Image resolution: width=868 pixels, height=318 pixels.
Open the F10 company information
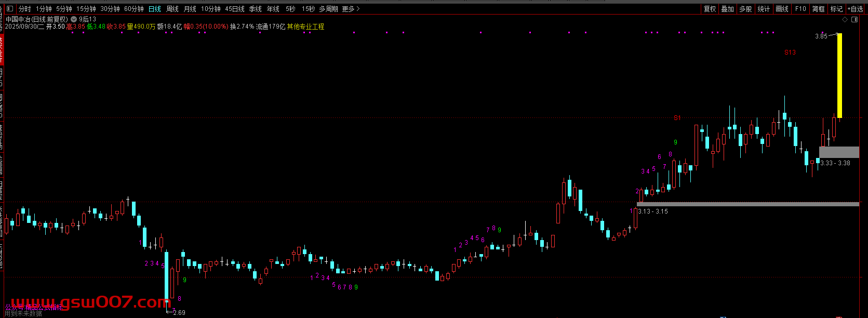pyautogui.click(x=800, y=9)
